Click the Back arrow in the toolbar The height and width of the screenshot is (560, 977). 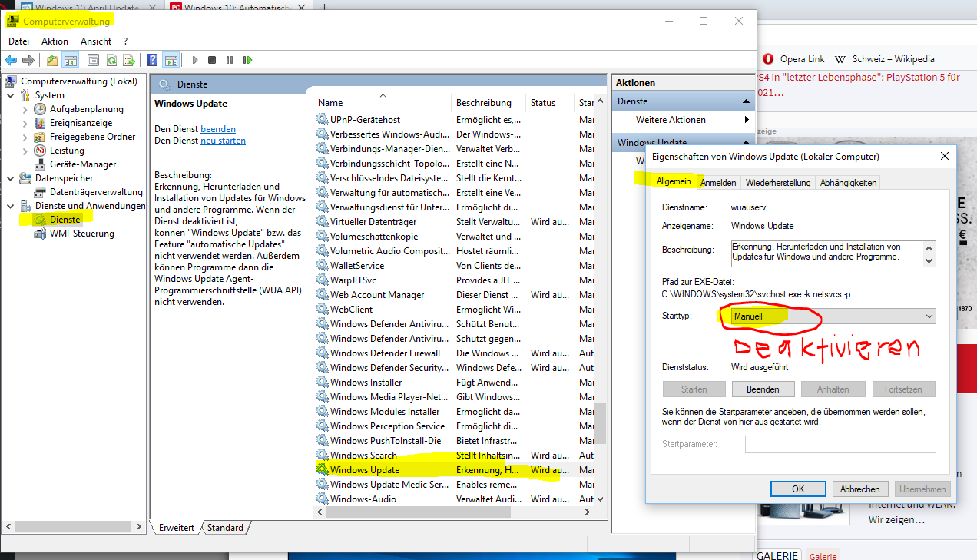[11, 60]
